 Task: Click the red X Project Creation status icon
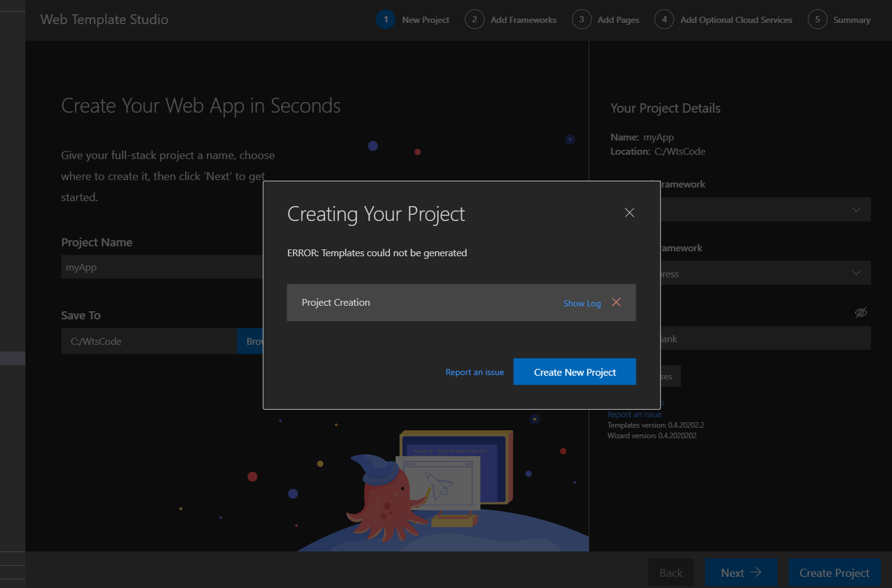click(x=616, y=302)
